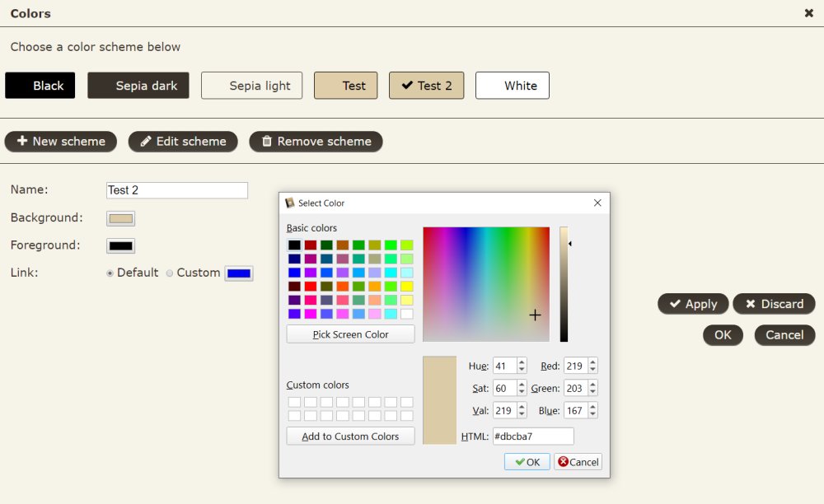824x504 pixels.
Task: Click the tan color preview box
Action: (x=439, y=400)
